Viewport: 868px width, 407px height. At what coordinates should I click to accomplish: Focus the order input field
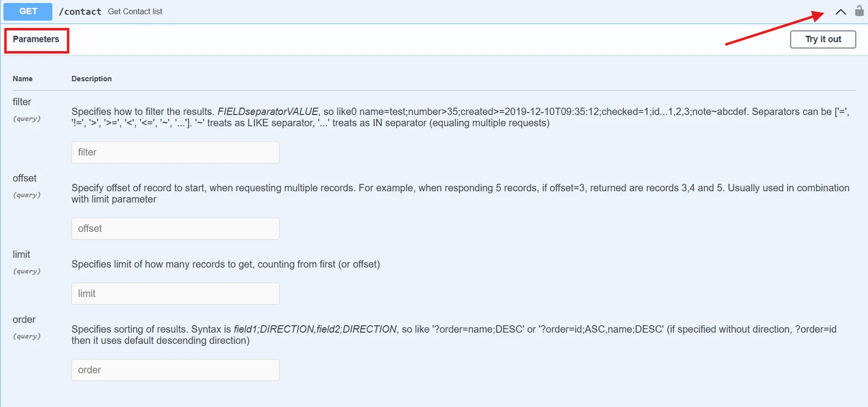pyautogui.click(x=175, y=370)
